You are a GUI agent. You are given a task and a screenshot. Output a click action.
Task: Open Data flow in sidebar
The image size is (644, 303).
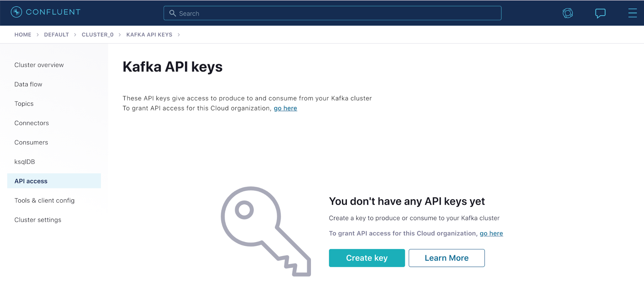(x=28, y=84)
